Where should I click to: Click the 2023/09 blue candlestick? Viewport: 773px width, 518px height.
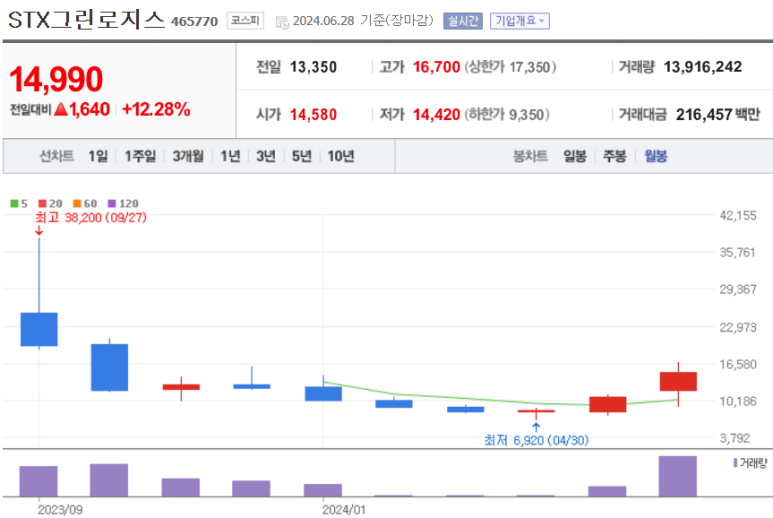click(x=39, y=329)
